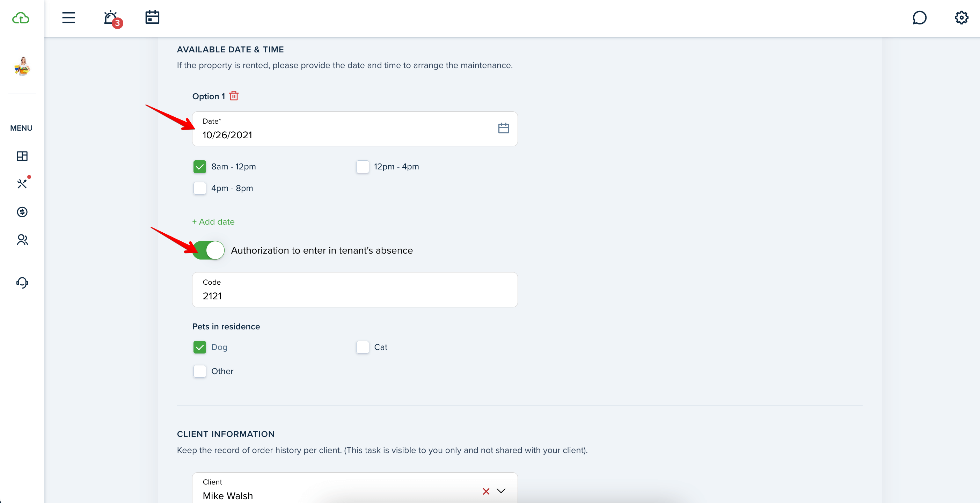This screenshot has width=980, height=503.
Task: Click the Pets in residence heading
Action: tap(226, 327)
